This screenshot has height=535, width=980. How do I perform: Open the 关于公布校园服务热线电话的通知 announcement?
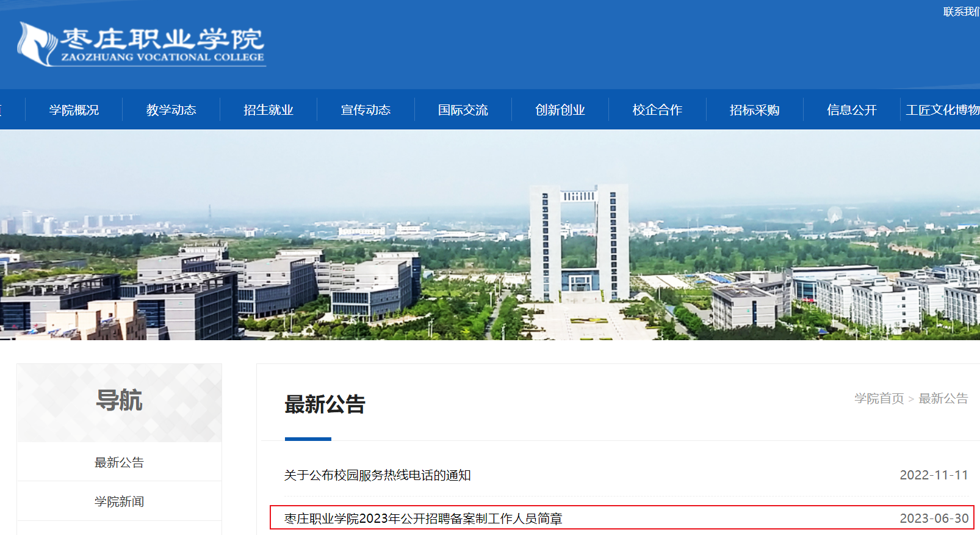[377, 475]
